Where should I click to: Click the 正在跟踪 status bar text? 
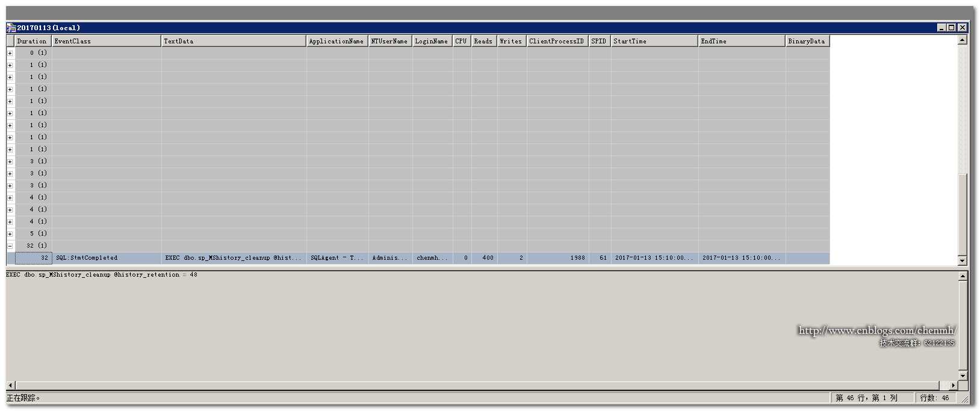pyautogui.click(x=23, y=398)
